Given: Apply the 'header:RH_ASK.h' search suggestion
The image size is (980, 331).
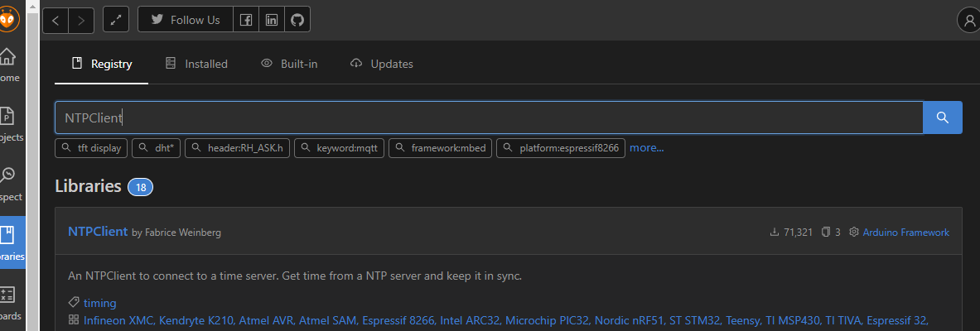Looking at the screenshot, I should click(238, 148).
